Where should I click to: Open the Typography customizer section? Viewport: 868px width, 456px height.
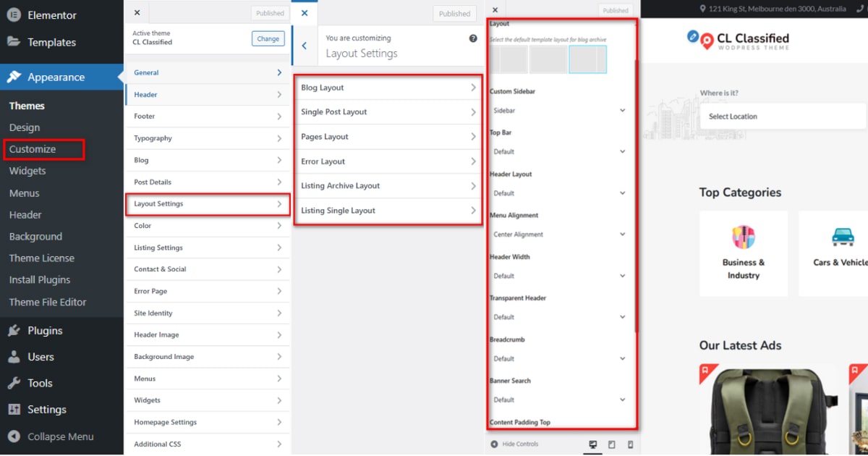208,138
